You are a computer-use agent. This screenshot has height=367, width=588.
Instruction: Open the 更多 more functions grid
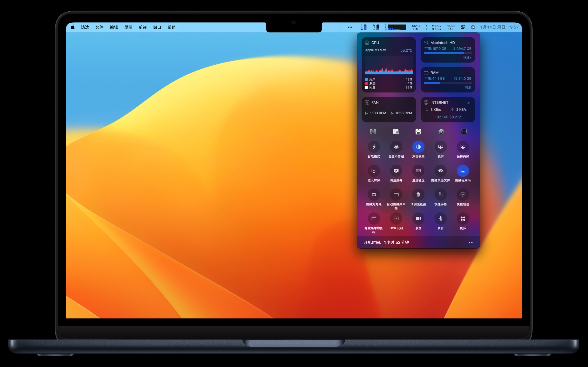tap(463, 218)
